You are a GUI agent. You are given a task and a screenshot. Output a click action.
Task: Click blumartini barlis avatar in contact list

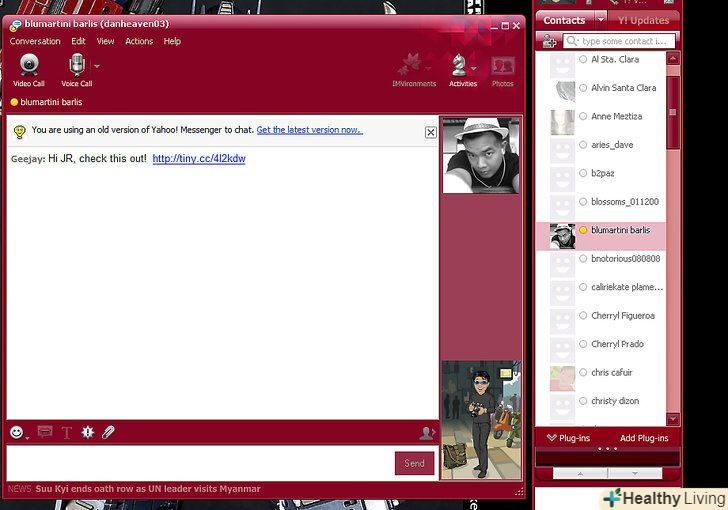point(562,236)
